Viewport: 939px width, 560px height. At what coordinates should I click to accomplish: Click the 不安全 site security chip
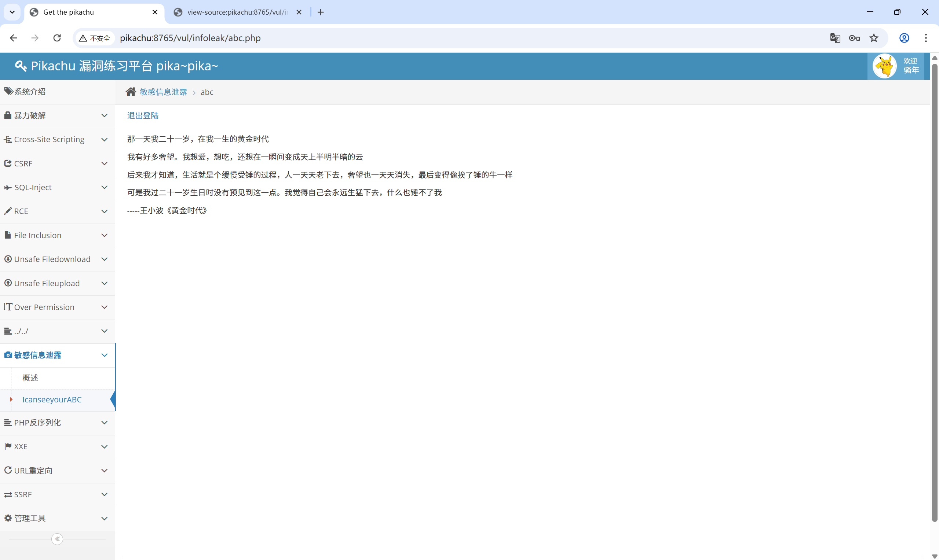click(94, 38)
